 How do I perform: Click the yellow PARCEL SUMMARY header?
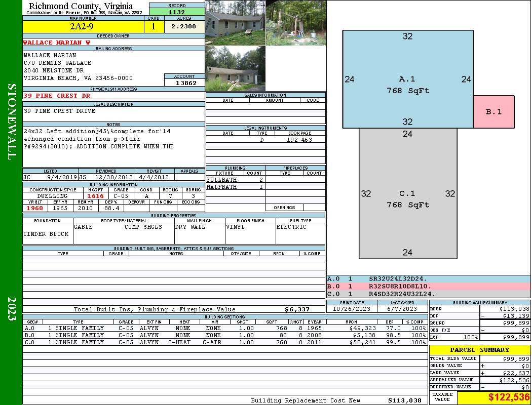(479, 350)
